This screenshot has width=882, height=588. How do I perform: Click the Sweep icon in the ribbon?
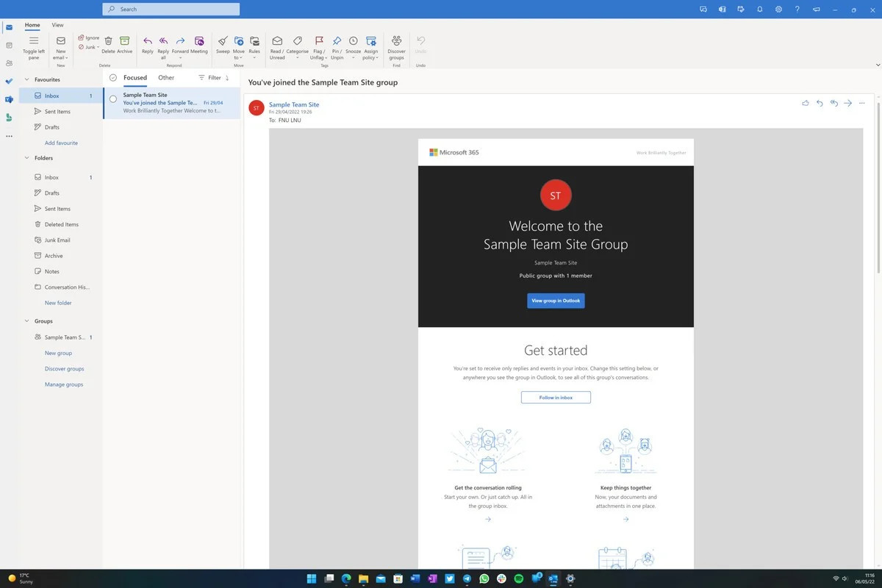pyautogui.click(x=223, y=43)
